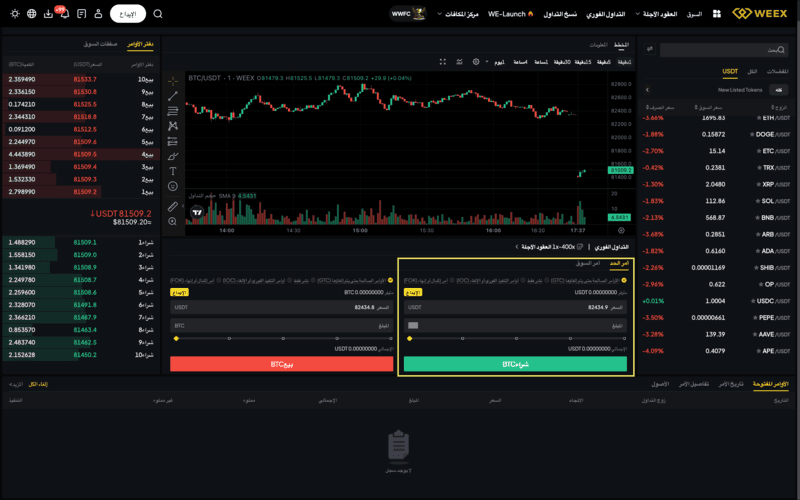This screenshot has height=500, width=800.
Task: Open the language globe icon
Action: [32, 14]
